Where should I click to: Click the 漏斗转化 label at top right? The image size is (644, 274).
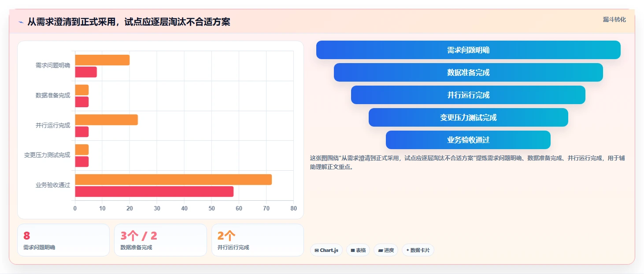[614, 19]
